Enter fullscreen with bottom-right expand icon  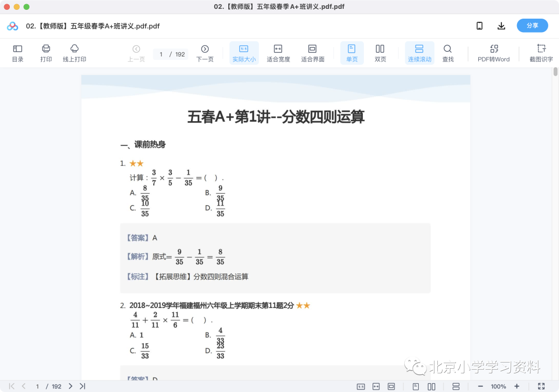[x=541, y=386]
